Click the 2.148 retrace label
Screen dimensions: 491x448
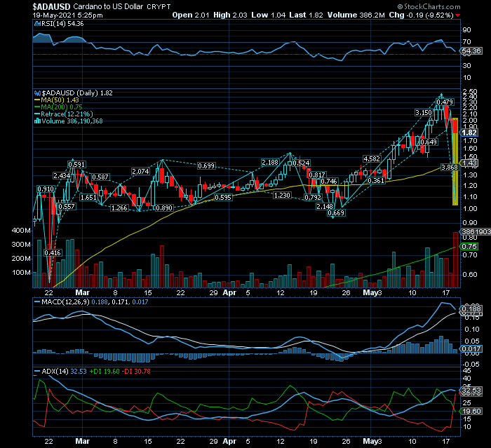pos(324,206)
